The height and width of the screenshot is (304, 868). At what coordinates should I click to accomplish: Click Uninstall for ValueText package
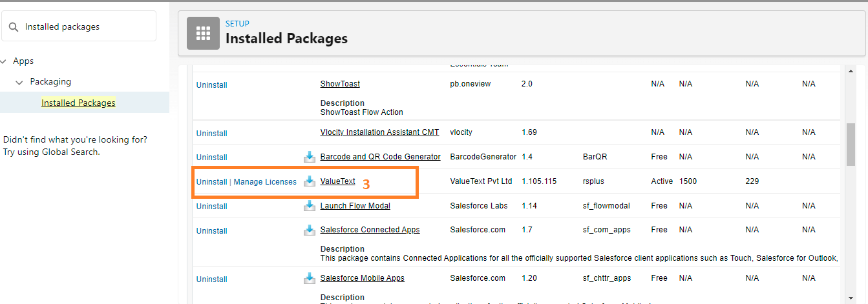tap(212, 182)
